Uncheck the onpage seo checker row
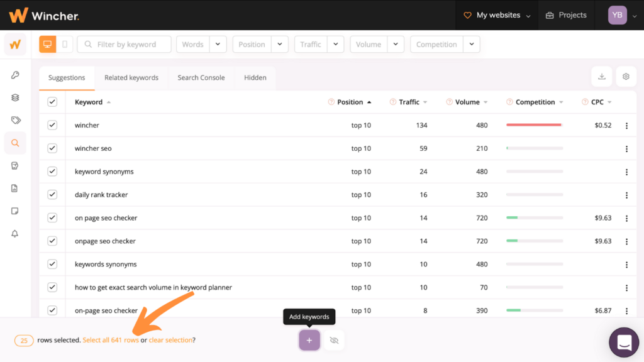Image resolution: width=644 pixels, height=362 pixels. coord(52,241)
